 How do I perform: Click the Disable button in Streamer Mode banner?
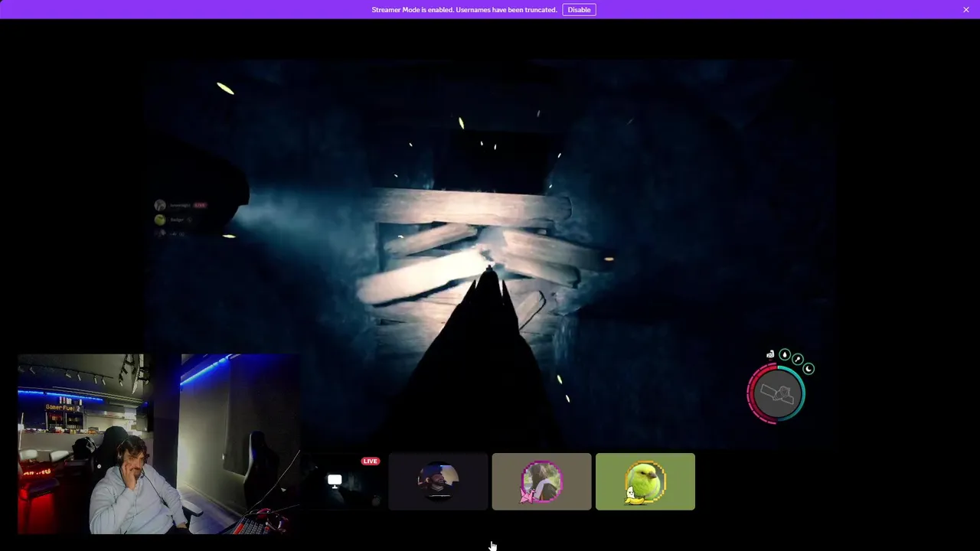(x=579, y=9)
